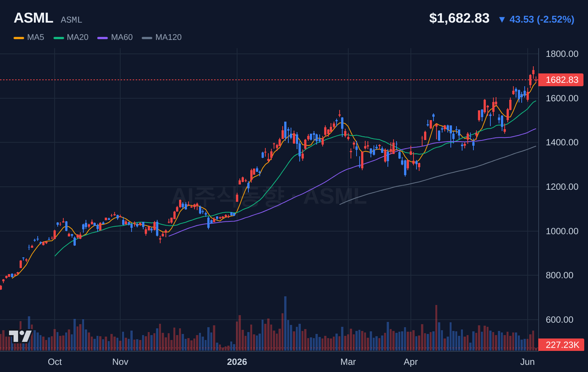Click the 800.00 price axis label
588x372 pixels.
pos(559,275)
